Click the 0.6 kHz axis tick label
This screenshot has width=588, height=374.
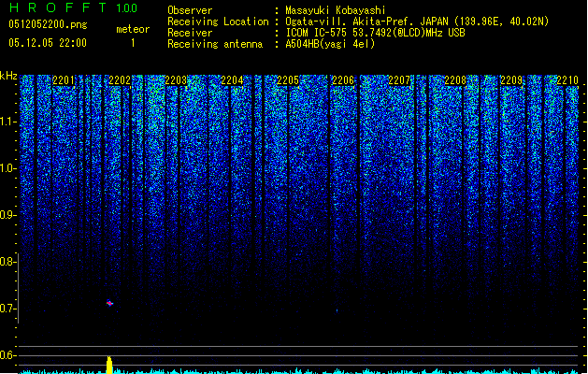click(x=7, y=355)
